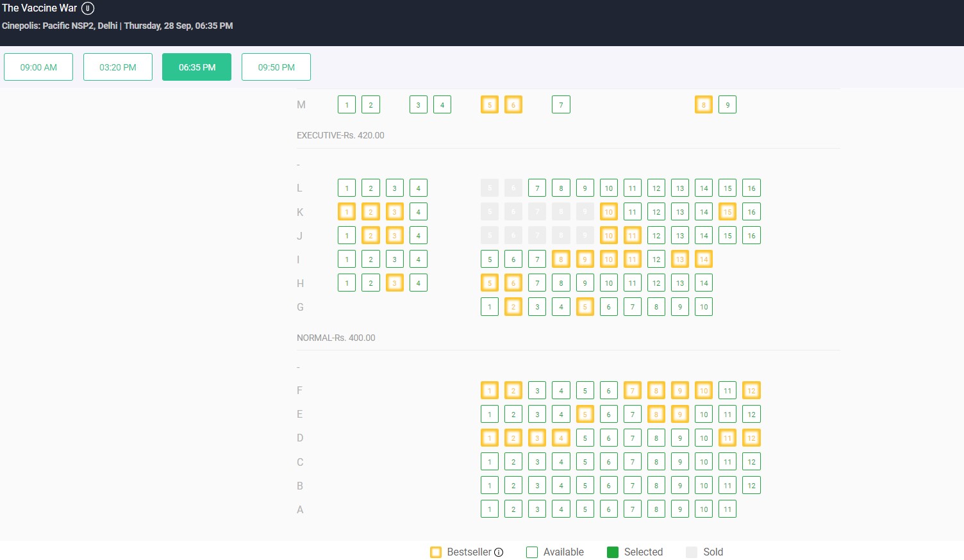Click the sold seat 5 in row L
Viewport: 964px width, 560px height.
pos(490,188)
